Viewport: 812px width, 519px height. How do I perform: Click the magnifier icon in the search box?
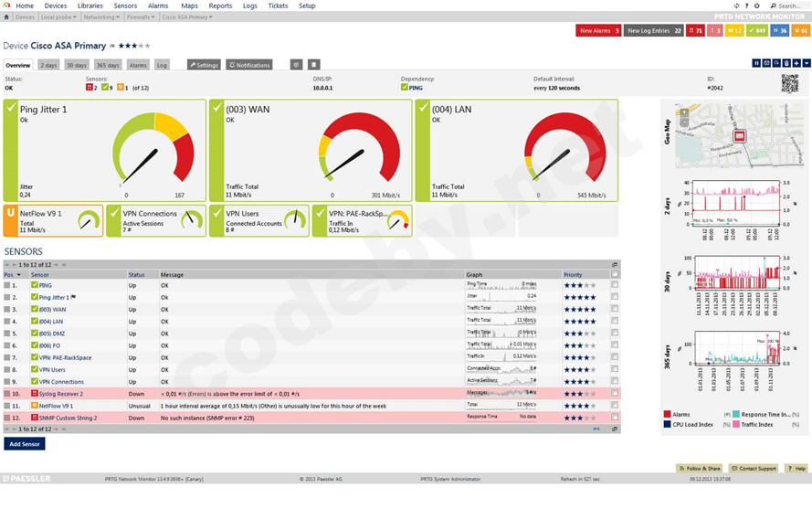774,5
